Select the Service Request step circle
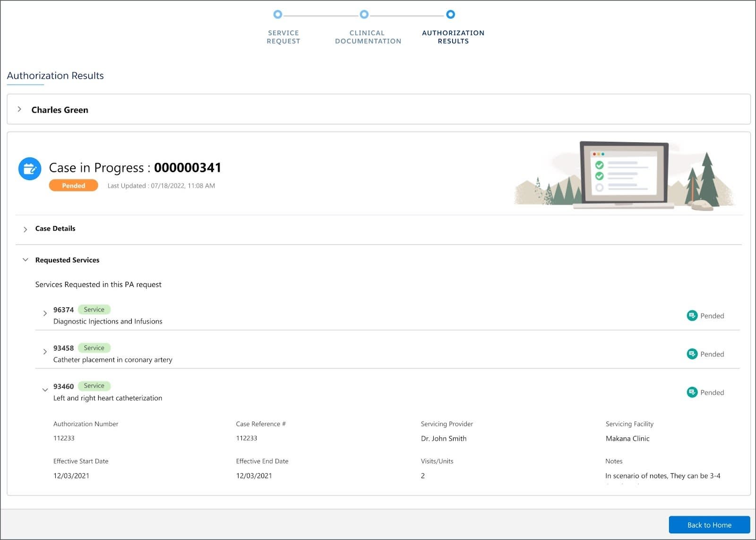Image resolution: width=756 pixels, height=540 pixels. [278, 15]
